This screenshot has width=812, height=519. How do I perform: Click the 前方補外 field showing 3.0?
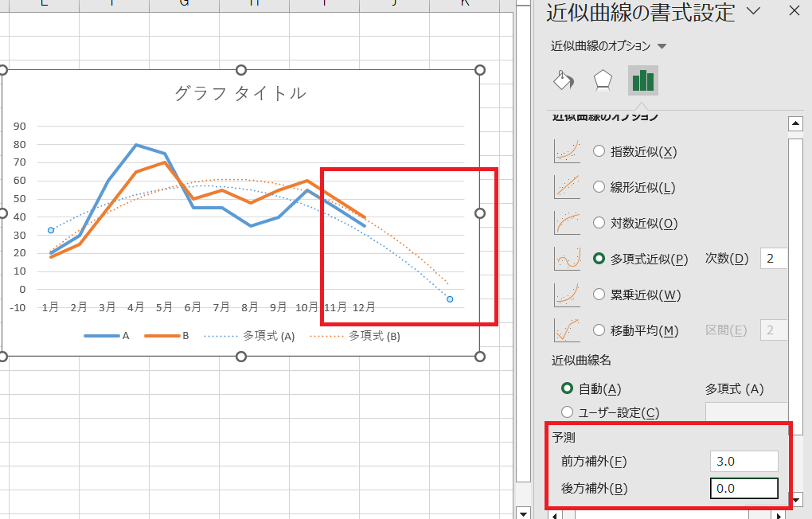tap(744, 461)
